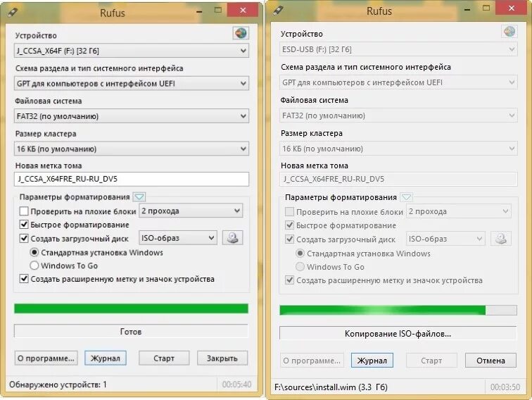The height and width of the screenshot is (400, 532).
Task: Open Журнал log button in right window
Action: [372, 361]
